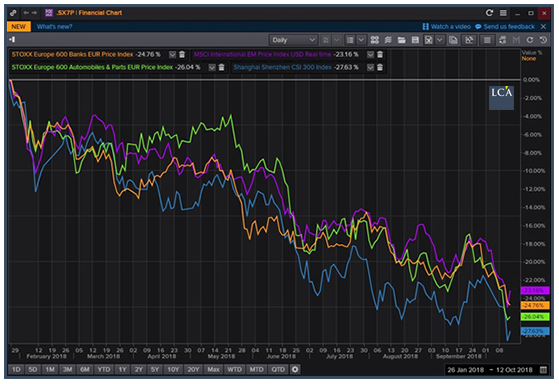Refresh the chart from toolbar
Image resolution: width=559 pixels, height=384 pixels.
pyautogui.click(x=530, y=40)
